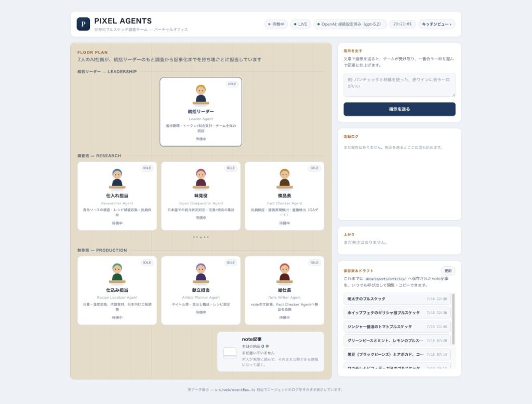Open draft ジンジャー醤油のトマトブルスケッタ
The width and height of the screenshot is (532, 404).
click(x=397, y=327)
